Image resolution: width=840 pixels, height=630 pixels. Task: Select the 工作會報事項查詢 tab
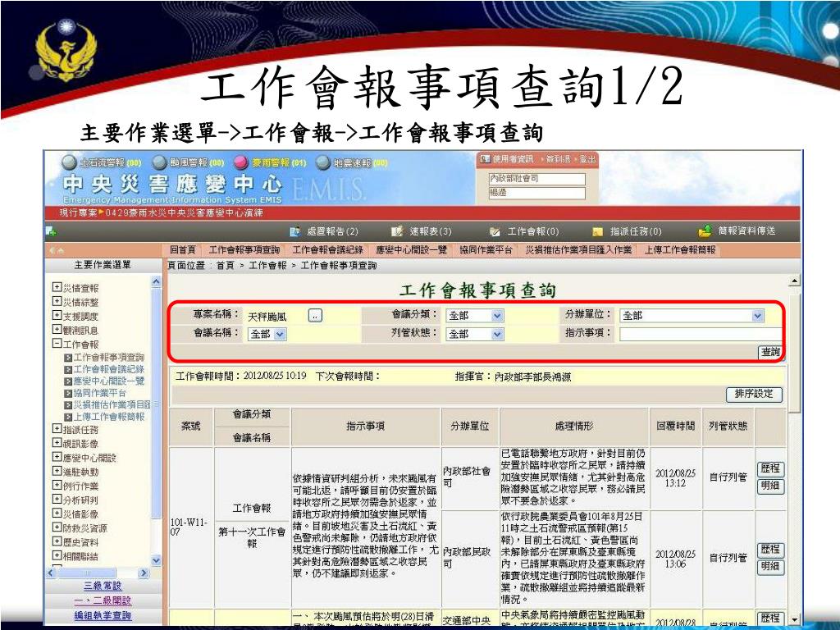click(x=244, y=249)
